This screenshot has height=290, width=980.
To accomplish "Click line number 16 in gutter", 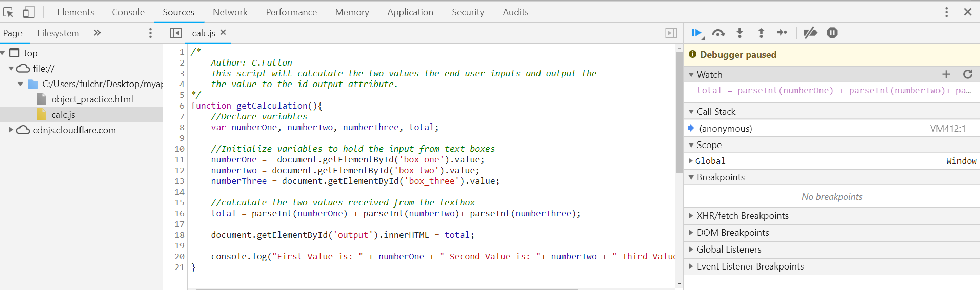I will (179, 214).
